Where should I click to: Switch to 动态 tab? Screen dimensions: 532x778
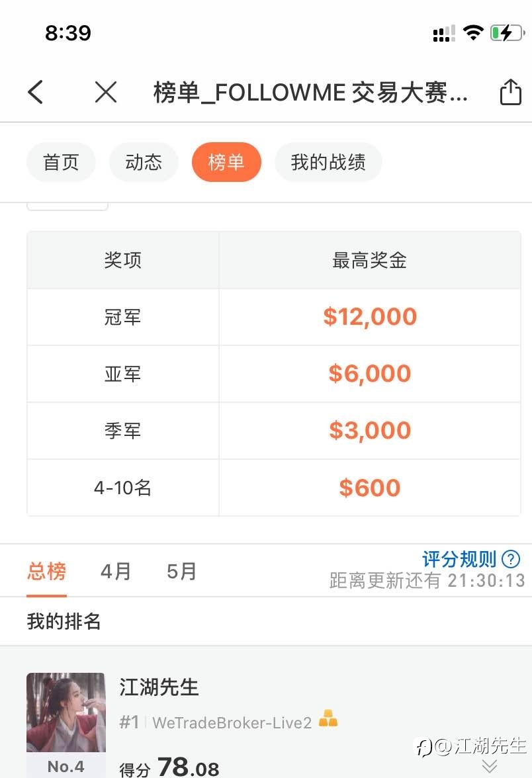(144, 162)
